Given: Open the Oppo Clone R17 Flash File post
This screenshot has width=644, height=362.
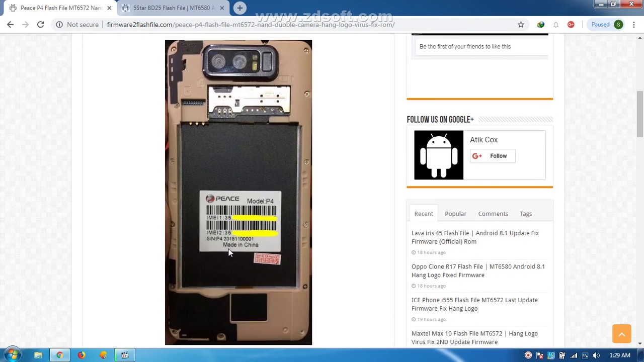Looking at the screenshot, I should [x=478, y=270].
